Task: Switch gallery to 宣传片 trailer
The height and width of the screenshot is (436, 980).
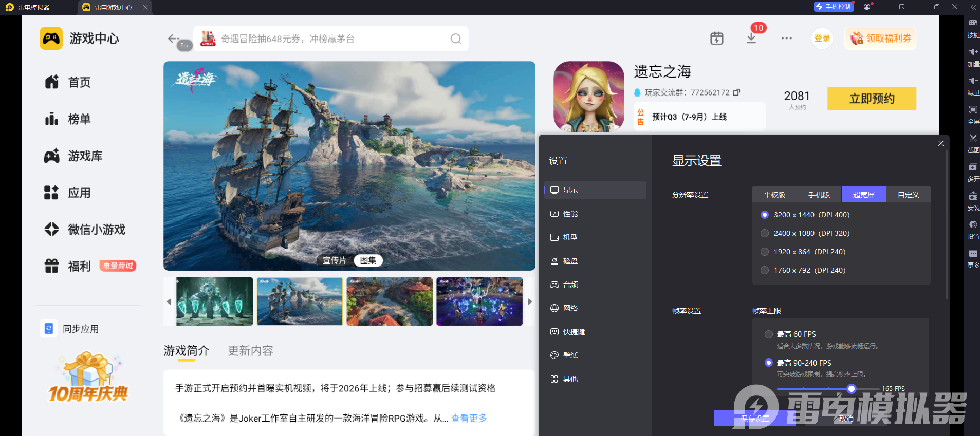Action: click(335, 260)
